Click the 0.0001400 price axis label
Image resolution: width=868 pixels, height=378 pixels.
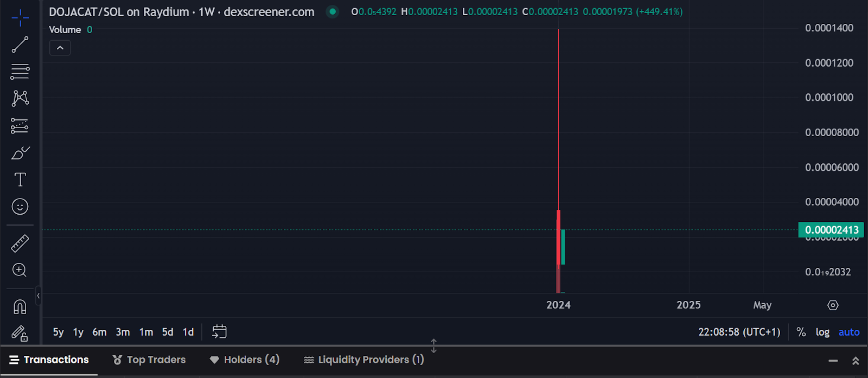click(829, 28)
